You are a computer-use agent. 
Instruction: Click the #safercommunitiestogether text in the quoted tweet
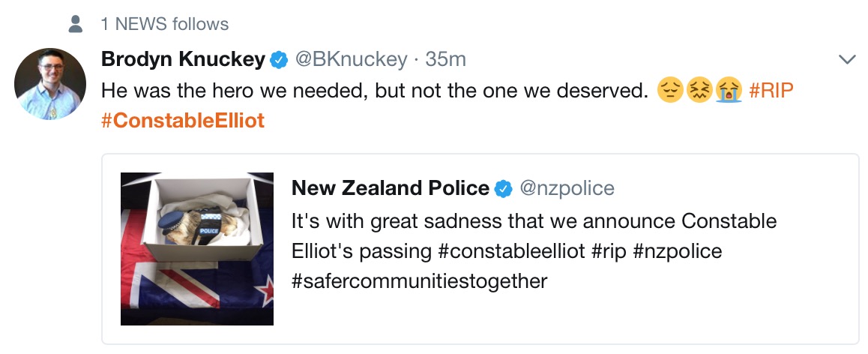click(x=420, y=281)
